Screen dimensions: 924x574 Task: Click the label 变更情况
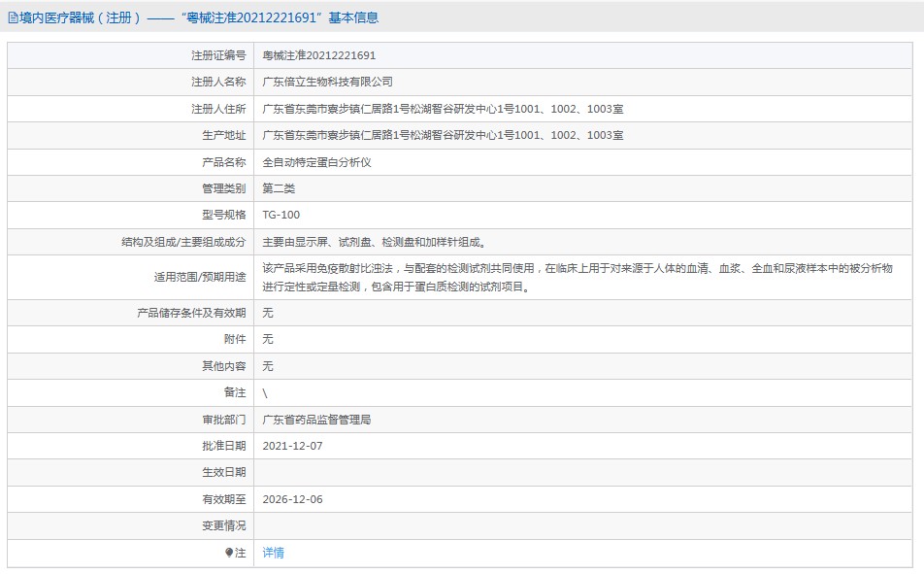[224, 525]
